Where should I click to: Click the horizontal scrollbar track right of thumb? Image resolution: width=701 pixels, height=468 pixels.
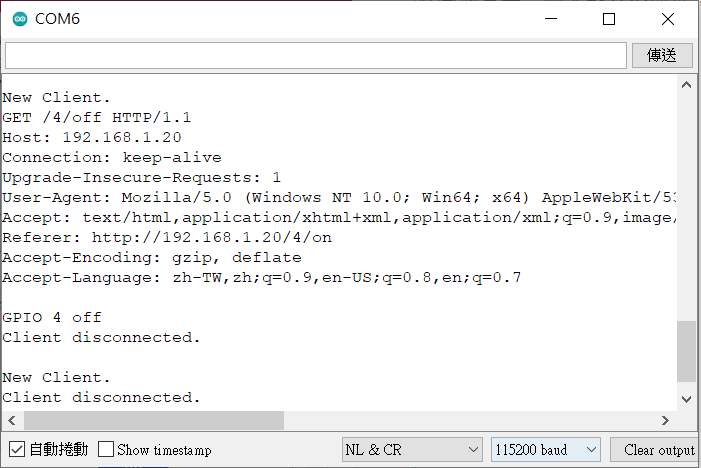click(x=470, y=420)
